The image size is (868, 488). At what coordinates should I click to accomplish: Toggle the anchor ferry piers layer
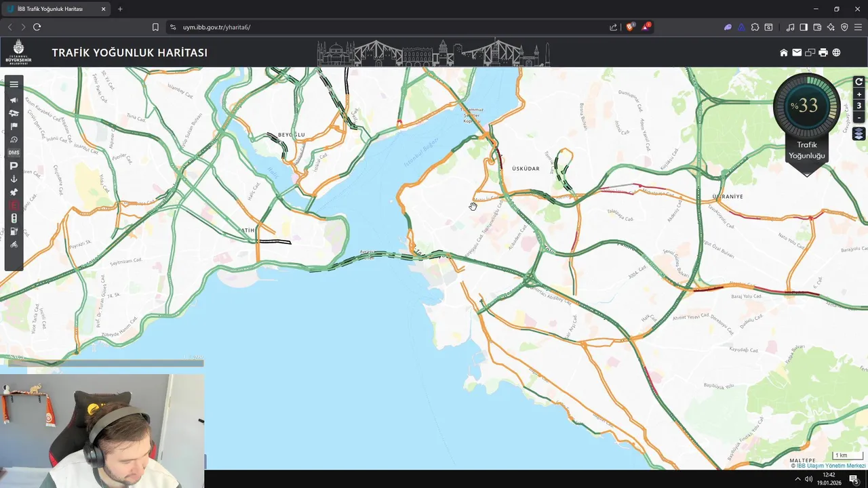point(14,179)
